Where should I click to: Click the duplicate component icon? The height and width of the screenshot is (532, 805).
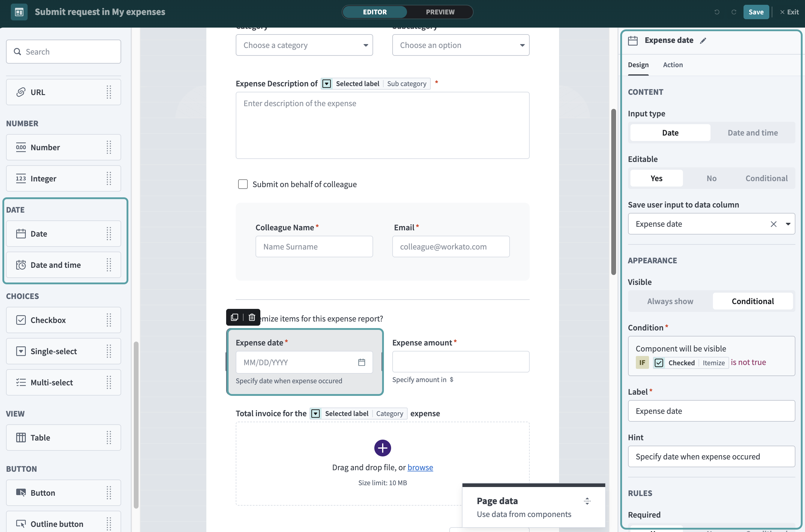(x=235, y=317)
